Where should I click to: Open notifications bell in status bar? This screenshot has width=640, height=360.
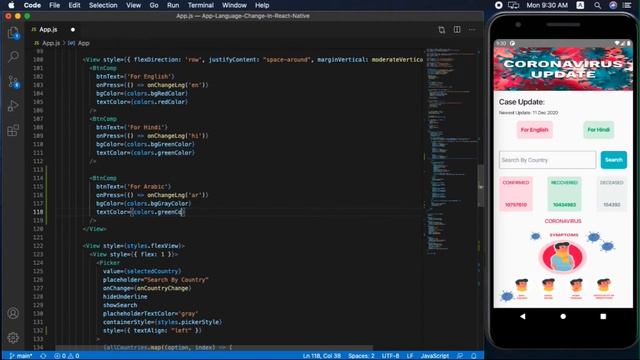[x=473, y=356]
